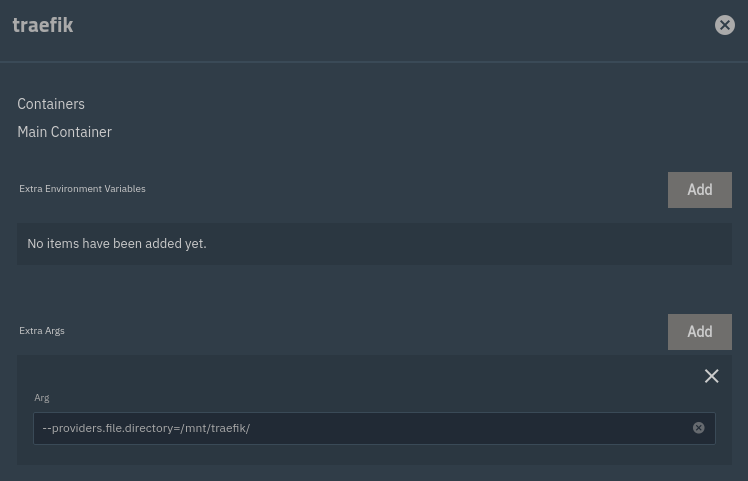Screen dimensions: 748x481
Task: Add another Extra Args entry
Action: tap(699, 332)
